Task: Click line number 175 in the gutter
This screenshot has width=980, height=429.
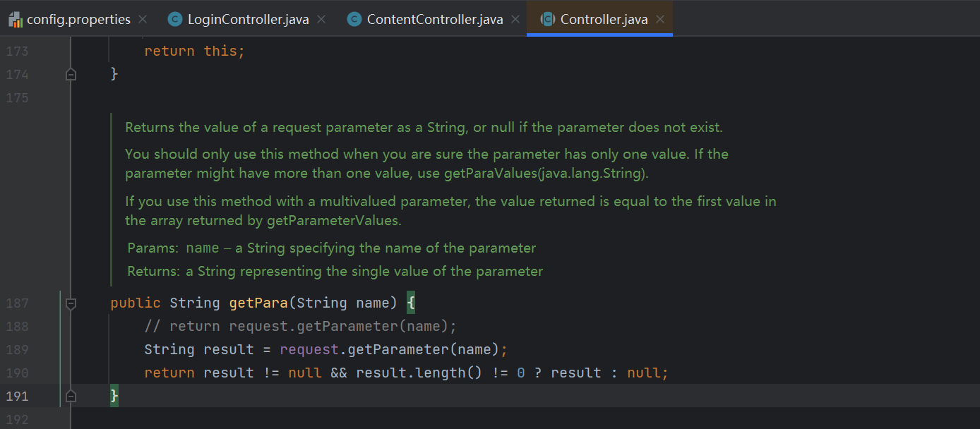Action: [17, 97]
